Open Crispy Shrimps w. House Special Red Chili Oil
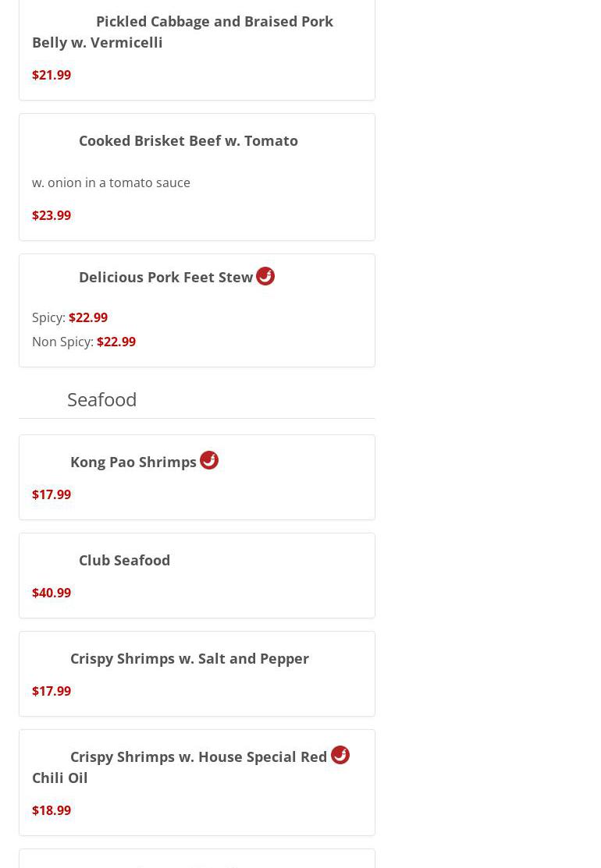Screen dimensions: 601x868 coord(198,756)
